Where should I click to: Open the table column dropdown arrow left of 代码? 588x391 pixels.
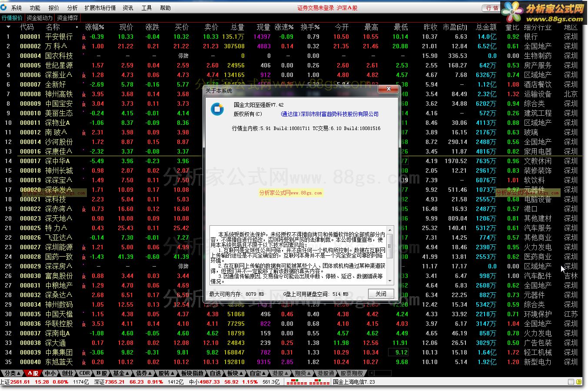coord(8,27)
